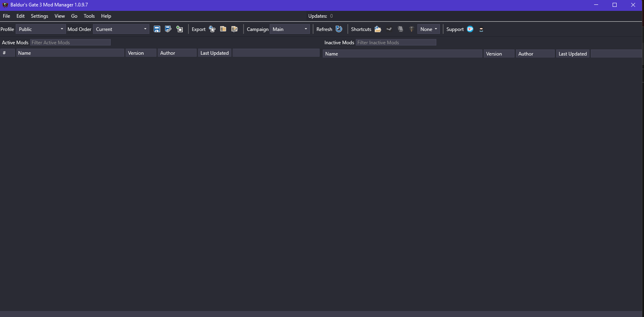Open the GitHub icon beside Support

click(481, 29)
